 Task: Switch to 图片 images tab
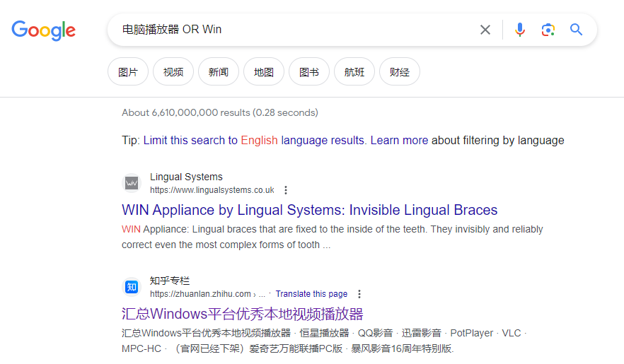pos(128,71)
